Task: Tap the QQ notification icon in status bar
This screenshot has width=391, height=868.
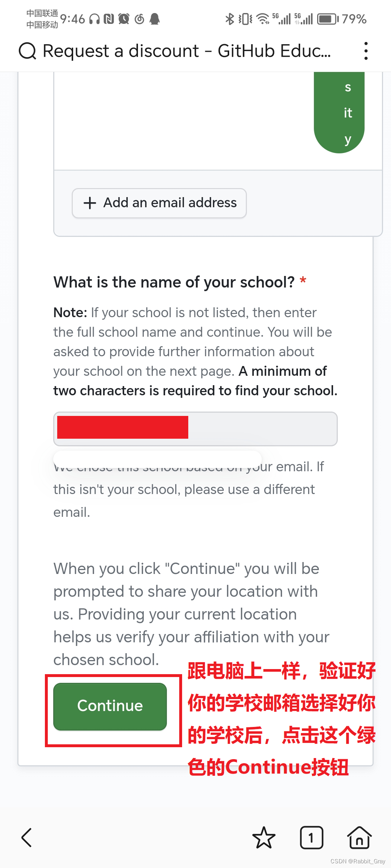Action: click(x=155, y=19)
